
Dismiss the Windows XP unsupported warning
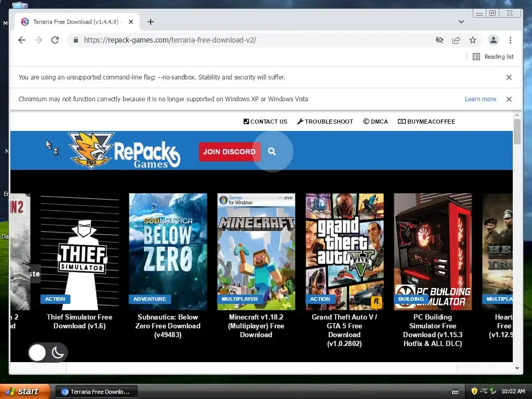(509, 99)
